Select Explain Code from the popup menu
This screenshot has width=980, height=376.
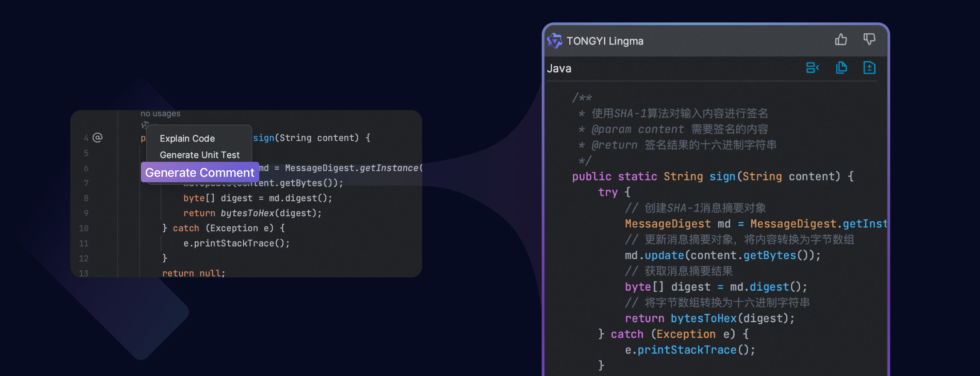(x=187, y=139)
